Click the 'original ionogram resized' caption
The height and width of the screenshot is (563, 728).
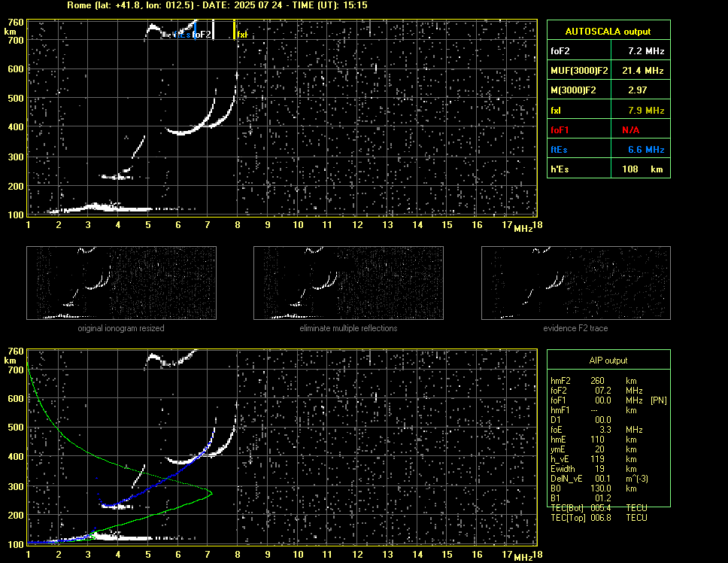[121, 328]
